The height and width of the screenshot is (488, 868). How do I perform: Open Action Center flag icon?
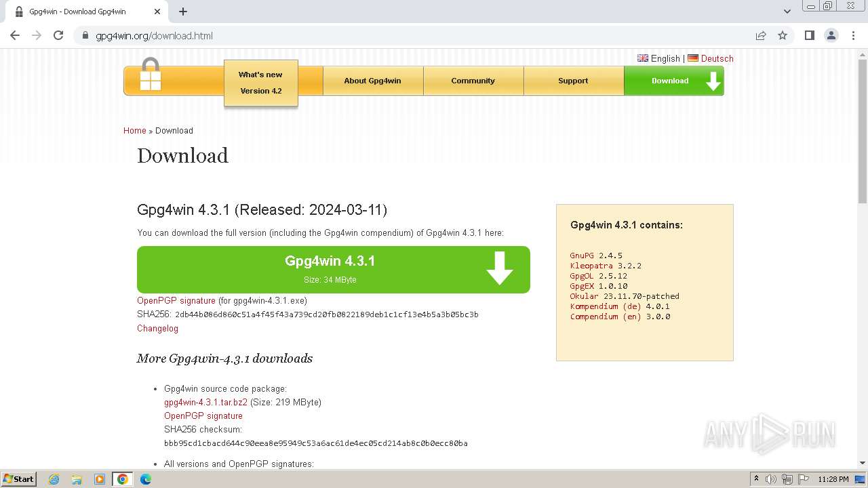(x=803, y=479)
